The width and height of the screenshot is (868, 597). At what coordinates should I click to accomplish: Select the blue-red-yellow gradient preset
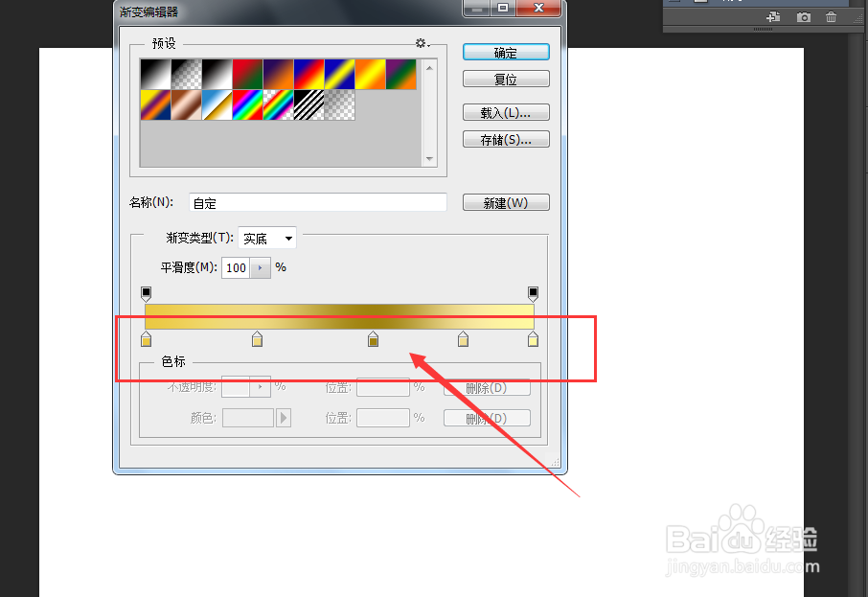[x=308, y=74]
